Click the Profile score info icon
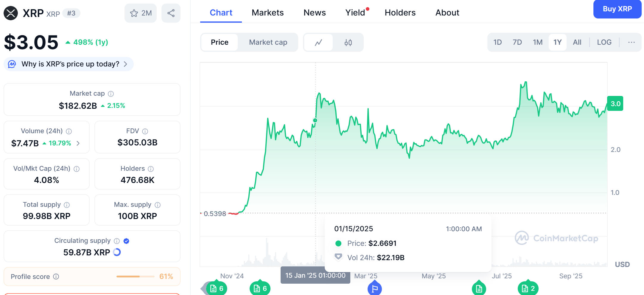644x295 pixels. click(56, 277)
